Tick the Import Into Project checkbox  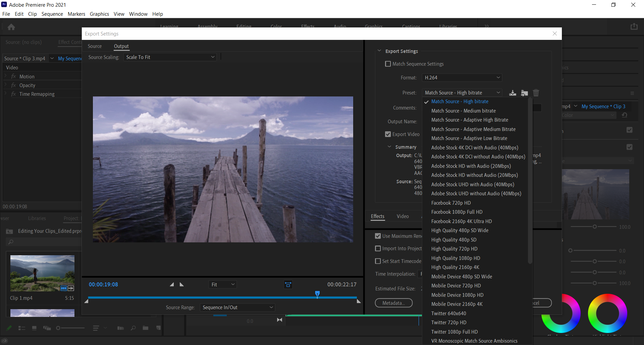click(378, 249)
